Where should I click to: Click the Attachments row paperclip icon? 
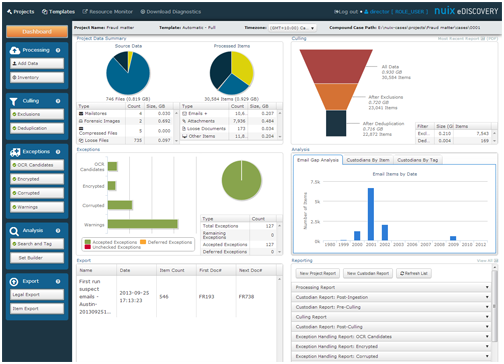pos(184,121)
